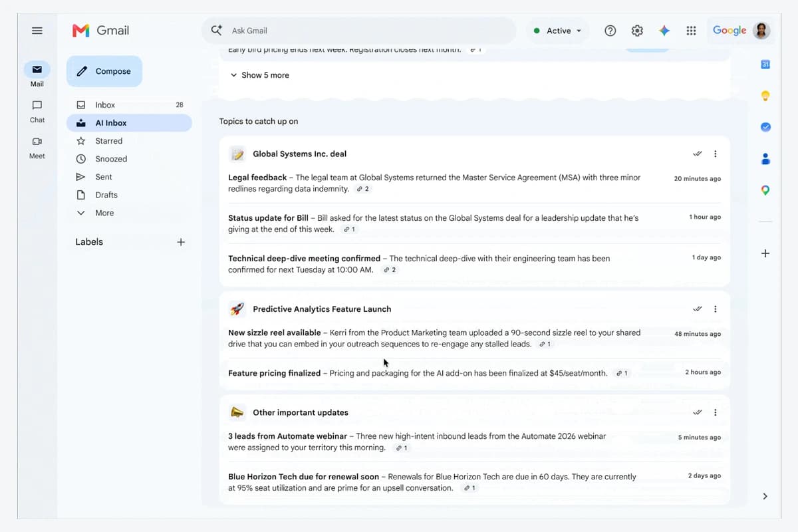Open the Chat section icon
This screenshot has width=798, height=532.
point(37,105)
